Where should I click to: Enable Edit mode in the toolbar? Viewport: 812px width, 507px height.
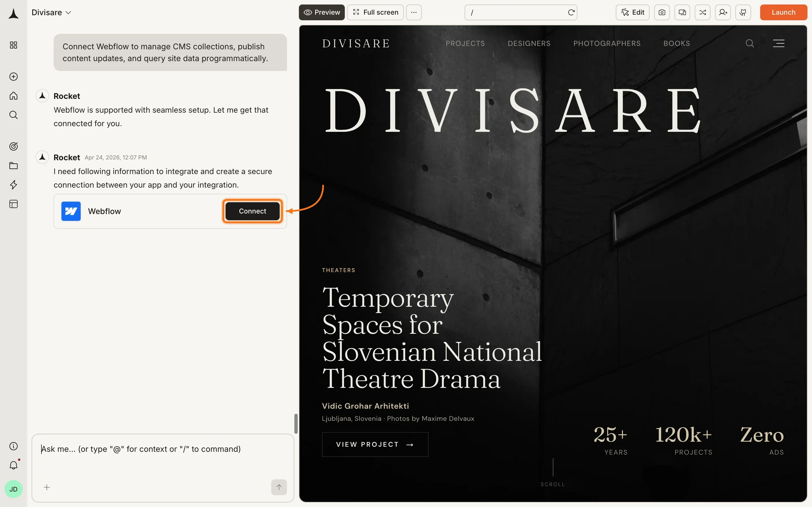pyautogui.click(x=632, y=12)
